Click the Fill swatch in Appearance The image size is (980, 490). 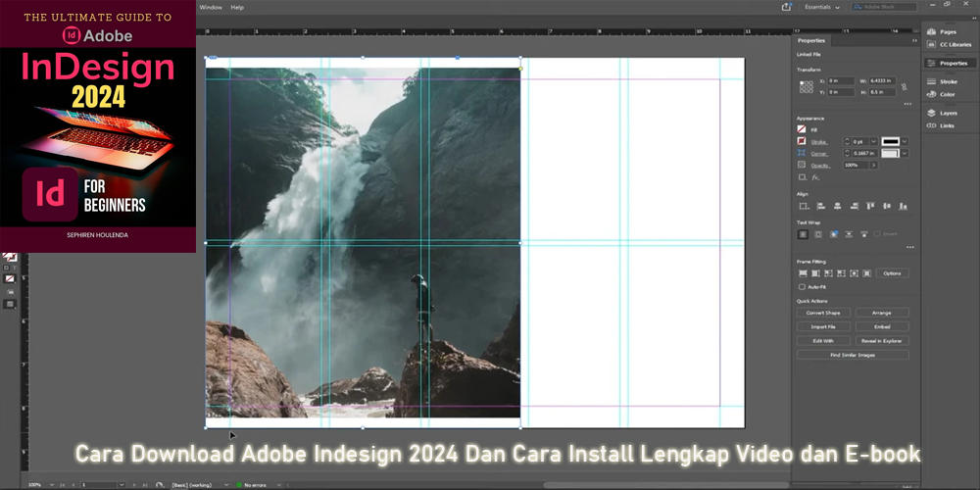click(802, 129)
